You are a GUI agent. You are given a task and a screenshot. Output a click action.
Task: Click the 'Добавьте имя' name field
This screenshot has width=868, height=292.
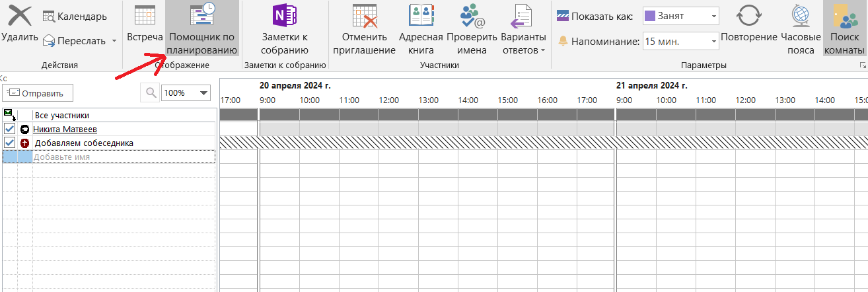point(123,157)
